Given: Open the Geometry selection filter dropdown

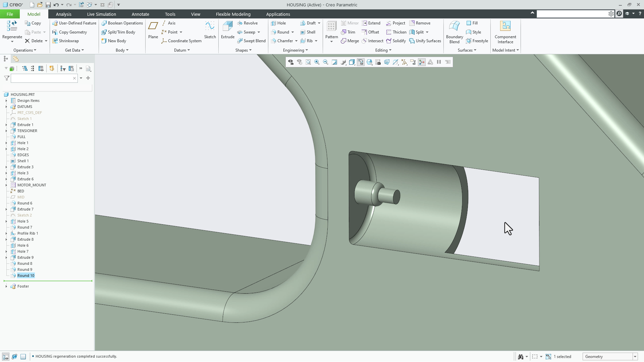Looking at the screenshot, I should (635, 357).
